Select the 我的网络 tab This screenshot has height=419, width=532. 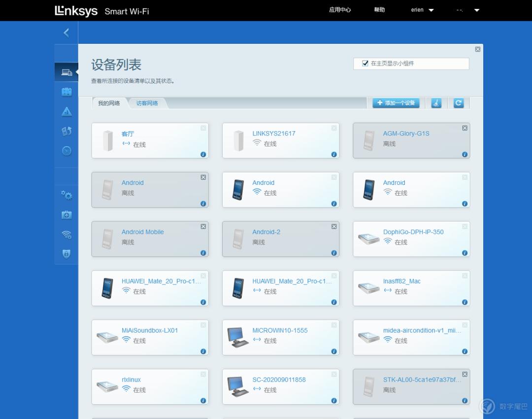[x=109, y=103]
